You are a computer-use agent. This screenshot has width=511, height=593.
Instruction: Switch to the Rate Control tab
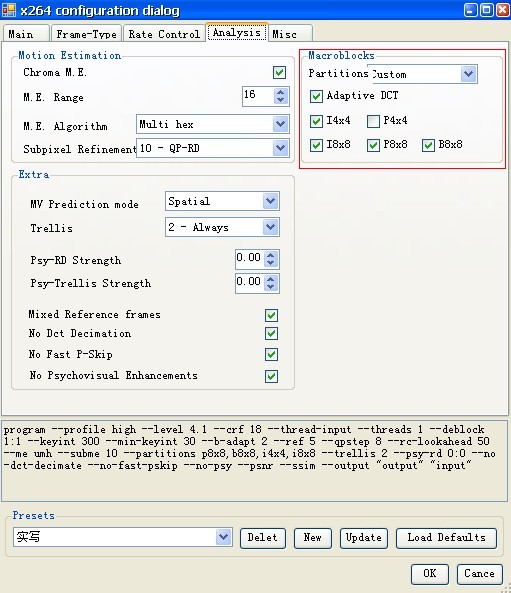[164, 34]
